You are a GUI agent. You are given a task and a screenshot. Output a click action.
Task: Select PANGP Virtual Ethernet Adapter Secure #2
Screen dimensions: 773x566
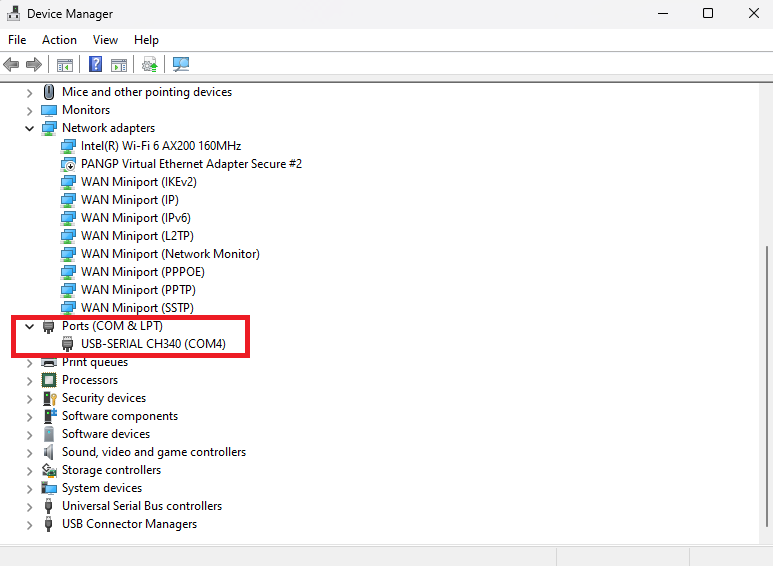point(190,164)
